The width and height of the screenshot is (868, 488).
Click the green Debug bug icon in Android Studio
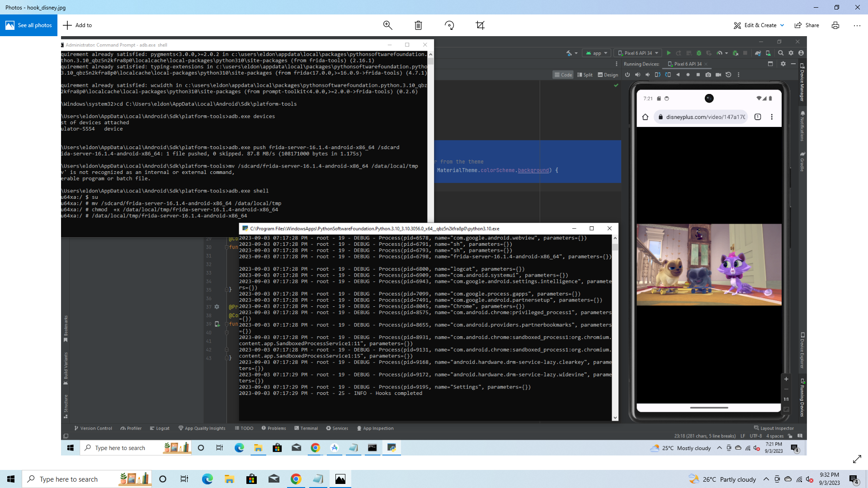[699, 53]
